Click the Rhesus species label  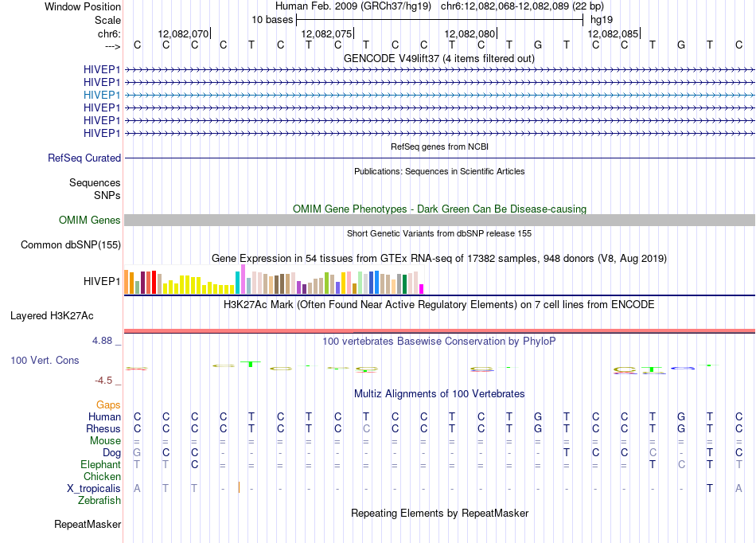click(x=103, y=428)
